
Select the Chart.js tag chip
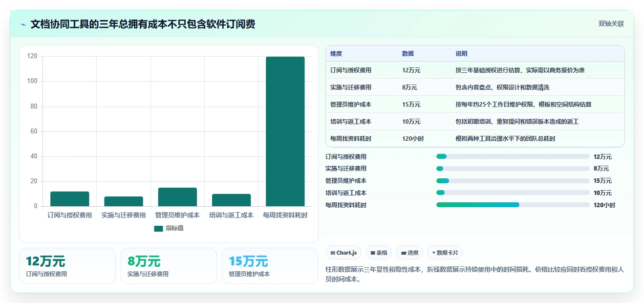343,253
